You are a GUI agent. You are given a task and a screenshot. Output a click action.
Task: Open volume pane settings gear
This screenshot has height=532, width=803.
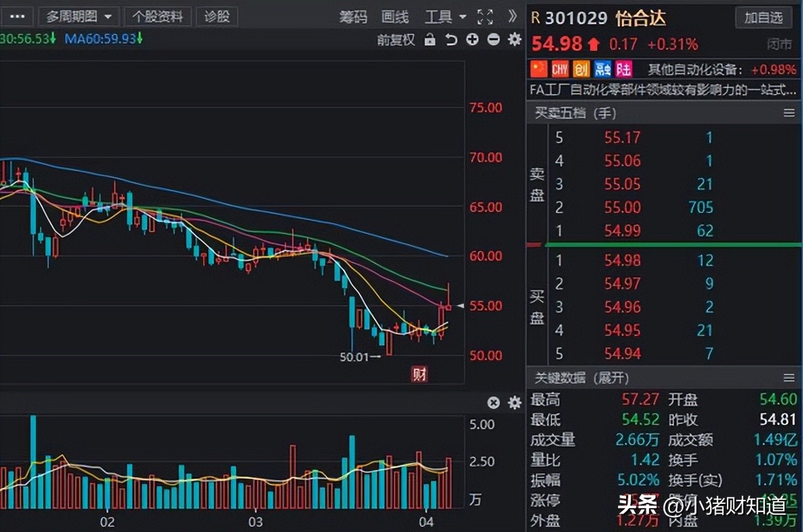[x=514, y=403]
